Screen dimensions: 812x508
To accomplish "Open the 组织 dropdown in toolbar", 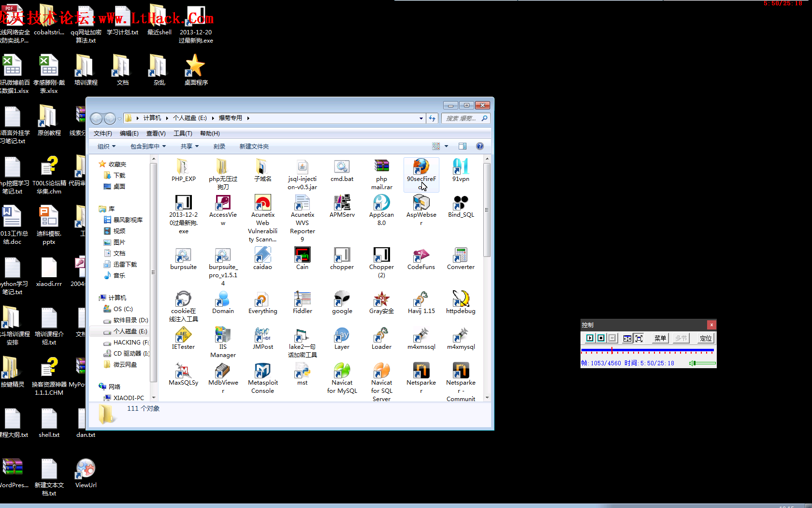I will (106, 146).
